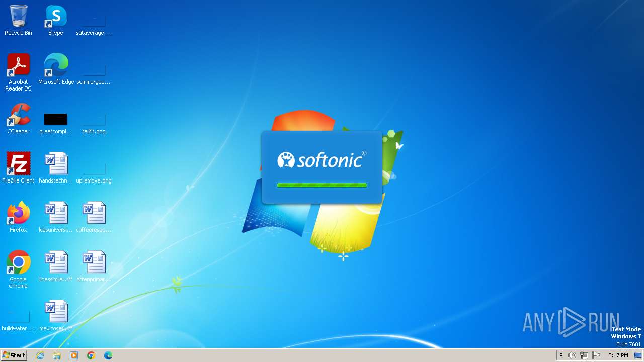The width and height of the screenshot is (644, 362).
Task: Click the Softonic green progress bar
Action: pos(322,185)
